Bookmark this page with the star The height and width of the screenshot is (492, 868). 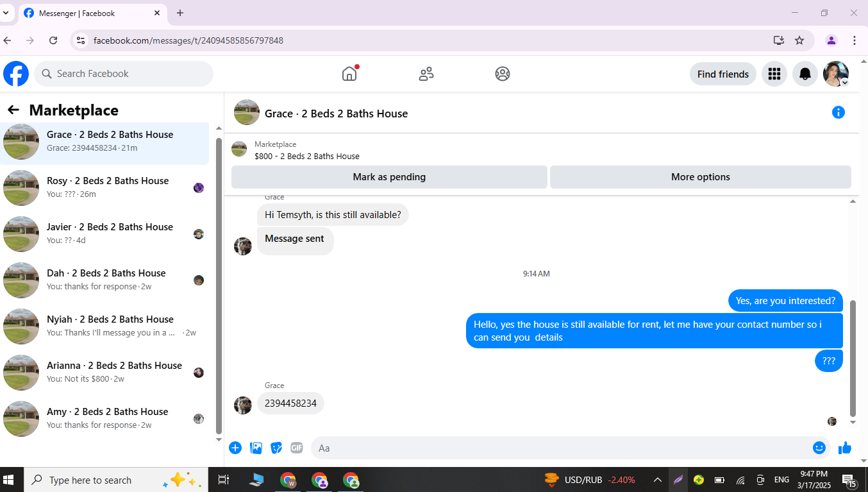pos(799,40)
